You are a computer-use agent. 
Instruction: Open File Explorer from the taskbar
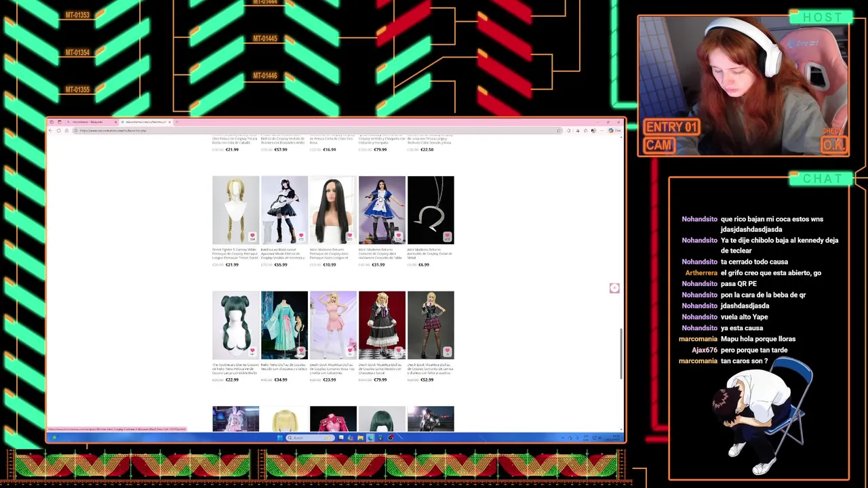pos(360,438)
